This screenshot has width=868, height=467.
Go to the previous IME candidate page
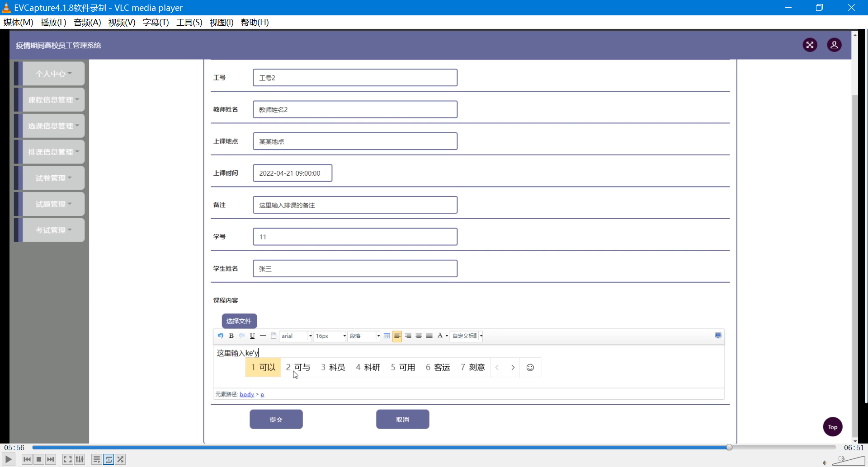(497, 368)
